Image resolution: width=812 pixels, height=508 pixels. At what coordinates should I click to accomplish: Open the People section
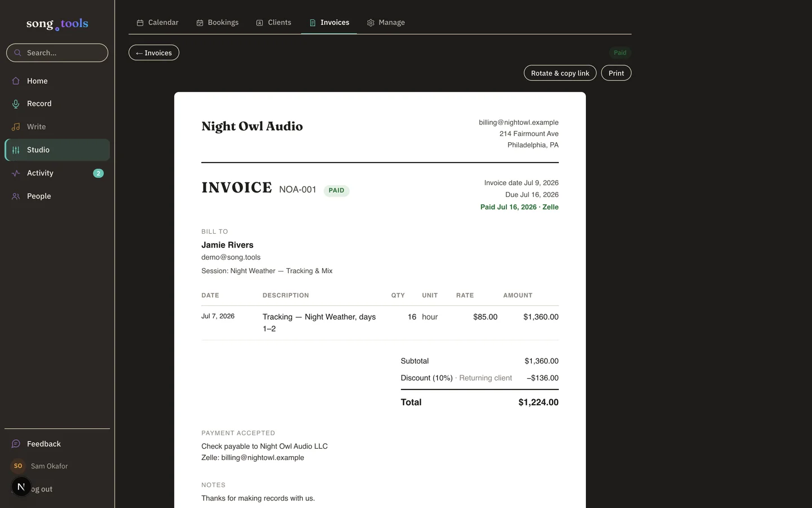point(57,196)
